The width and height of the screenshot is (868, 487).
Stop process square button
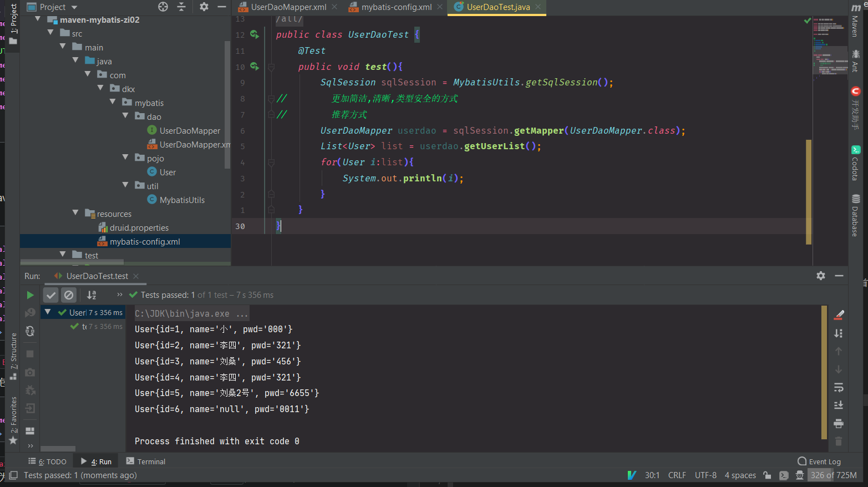(x=31, y=354)
